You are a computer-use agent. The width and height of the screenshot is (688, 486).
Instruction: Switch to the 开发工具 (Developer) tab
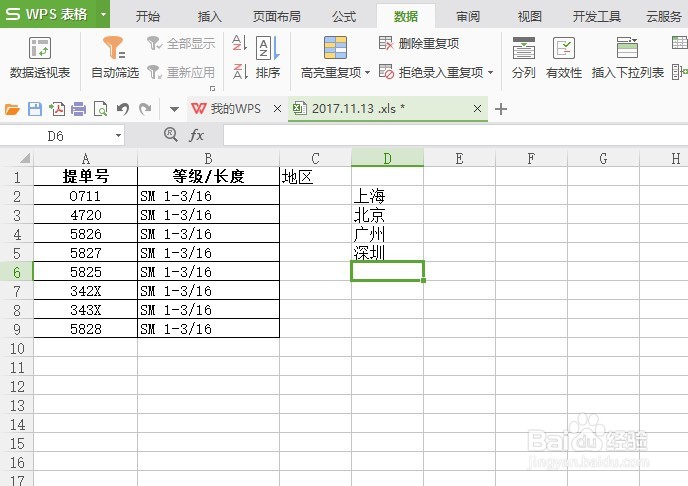[597, 17]
